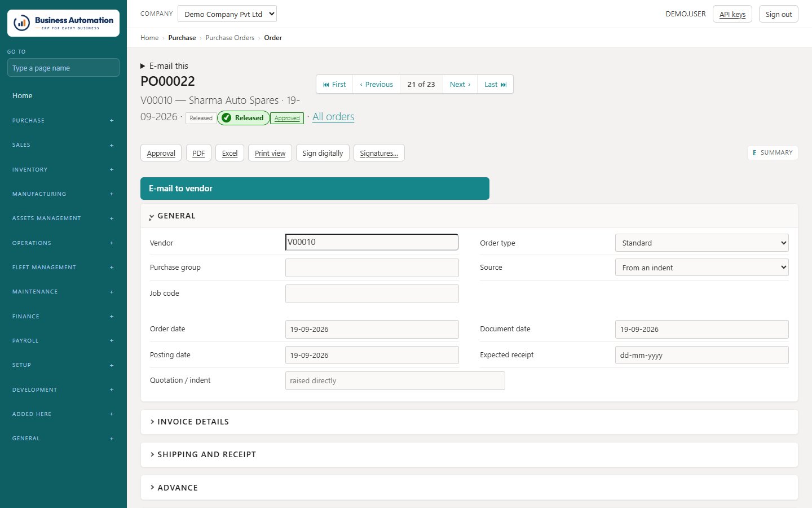Screen dimensions: 812x508
Task: Export the order to Excel
Action: [x=230, y=153]
